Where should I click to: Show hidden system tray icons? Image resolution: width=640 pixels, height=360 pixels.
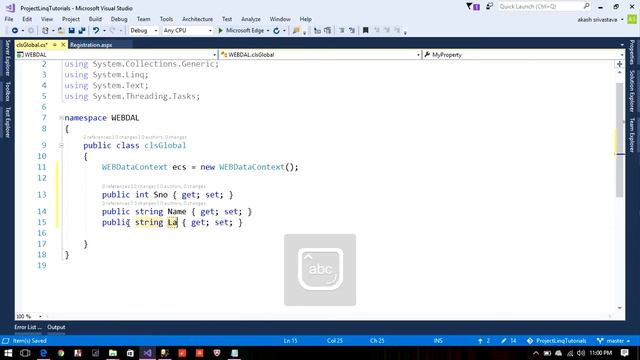pos(536,353)
